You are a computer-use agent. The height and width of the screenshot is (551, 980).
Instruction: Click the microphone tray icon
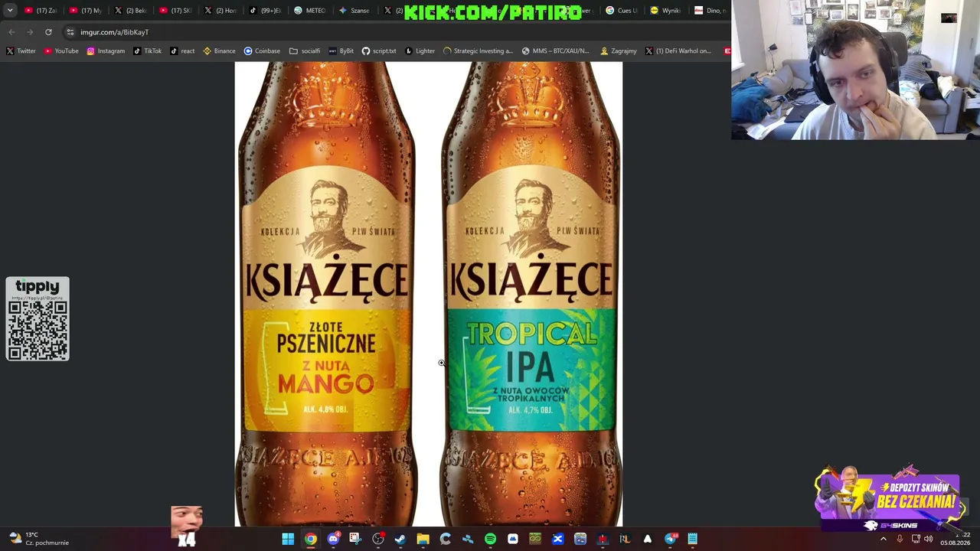pos(900,540)
